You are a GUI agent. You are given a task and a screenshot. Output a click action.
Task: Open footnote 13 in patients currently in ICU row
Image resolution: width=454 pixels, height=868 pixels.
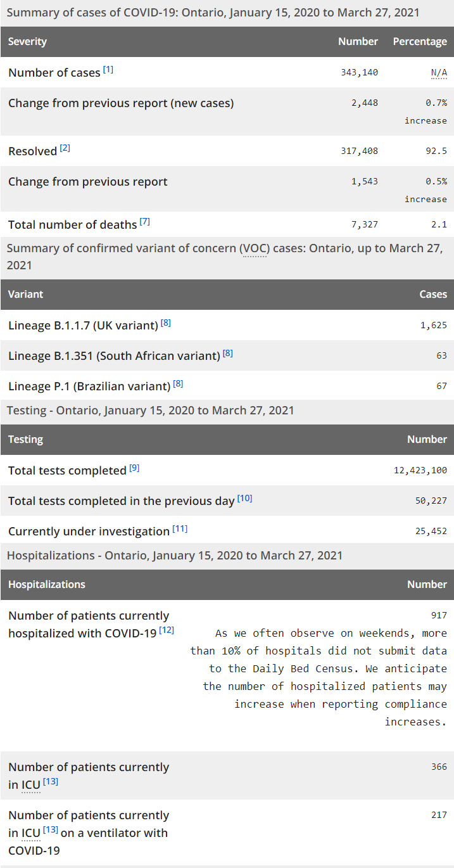[51, 782]
